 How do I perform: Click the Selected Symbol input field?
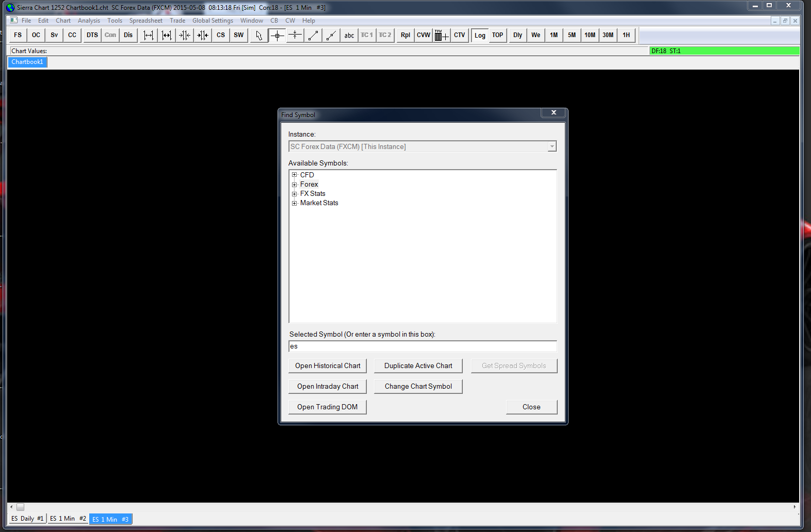point(423,346)
